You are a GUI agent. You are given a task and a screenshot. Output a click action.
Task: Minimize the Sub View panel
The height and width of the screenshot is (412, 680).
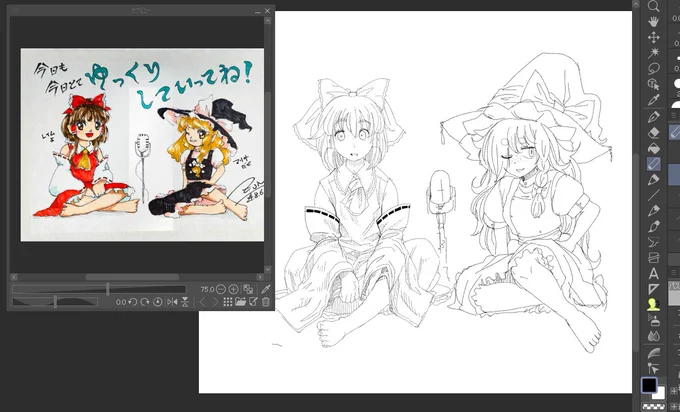pos(258,11)
